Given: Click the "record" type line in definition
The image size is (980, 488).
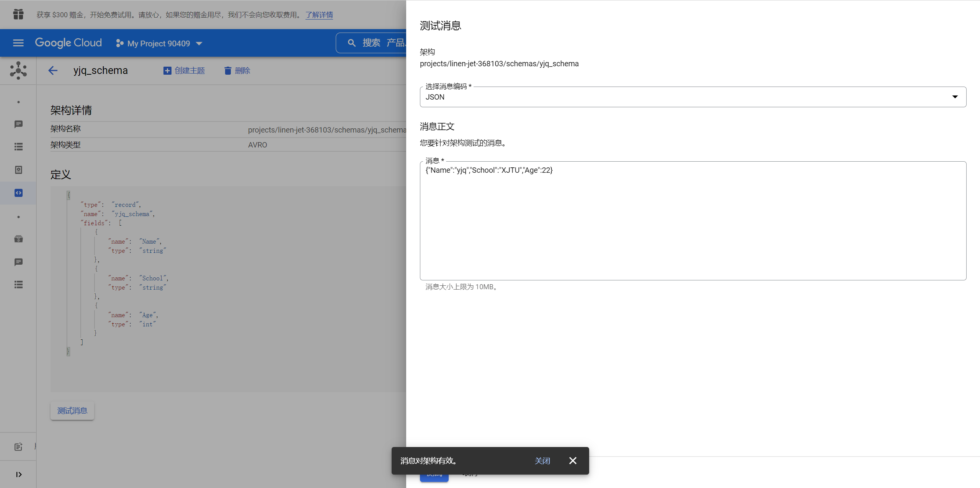Looking at the screenshot, I should point(111,205).
